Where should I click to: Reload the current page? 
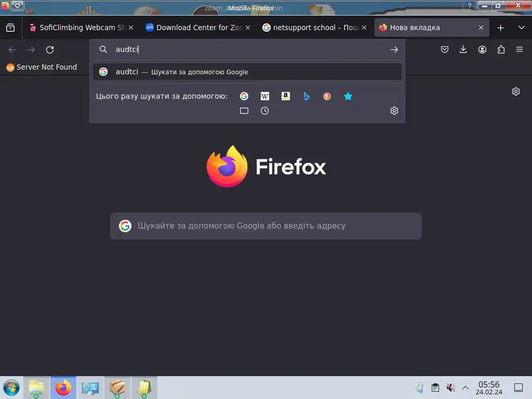click(50, 50)
